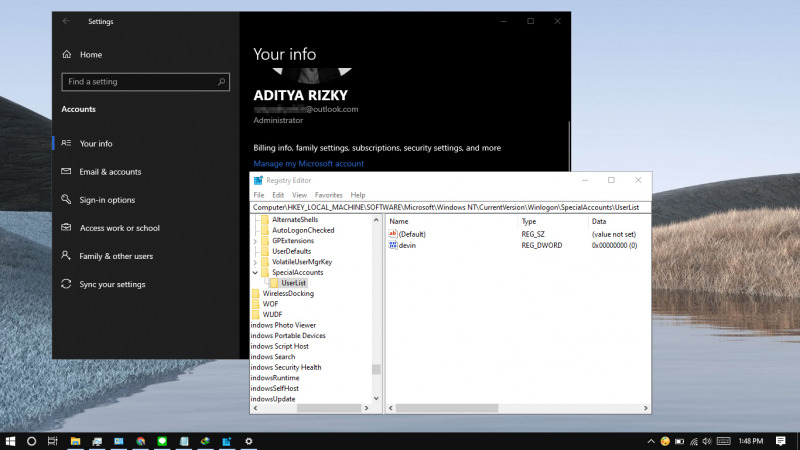Image resolution: width=800 pixels, height=450 pixels.
Task: Click the Wi-Fi network tray icon
Action: 694,441
